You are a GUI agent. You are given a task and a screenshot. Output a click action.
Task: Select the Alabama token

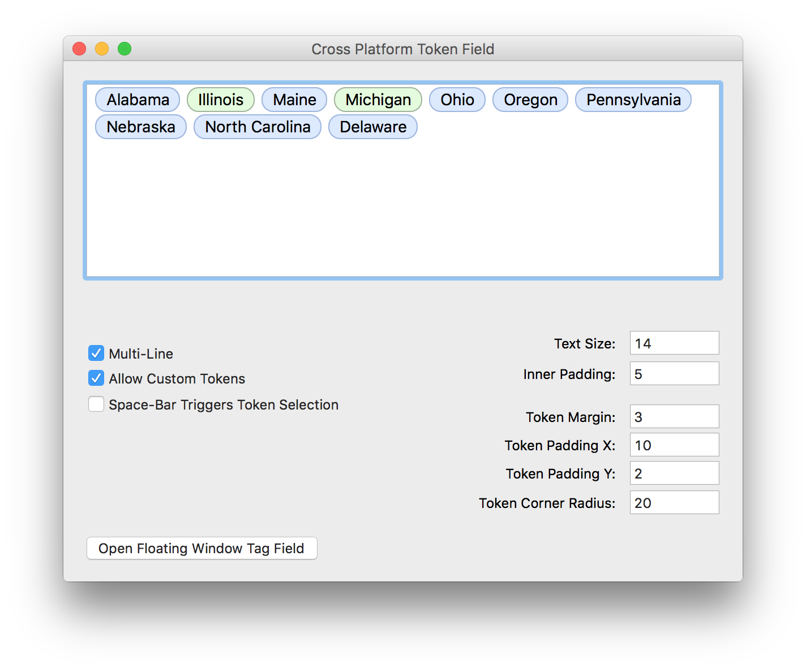pyautogui.click(x=138, y=100)
